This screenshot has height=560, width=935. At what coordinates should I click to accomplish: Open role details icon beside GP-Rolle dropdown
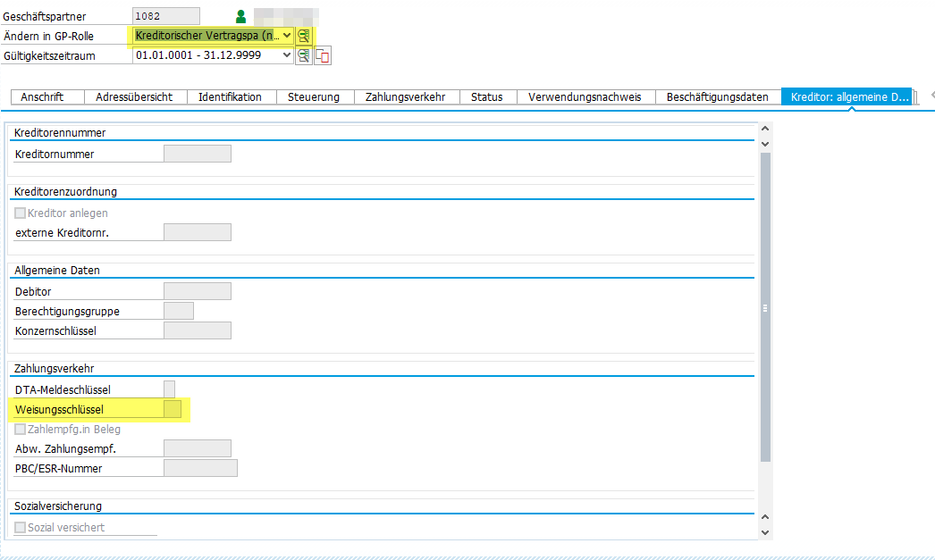(304, 36)
